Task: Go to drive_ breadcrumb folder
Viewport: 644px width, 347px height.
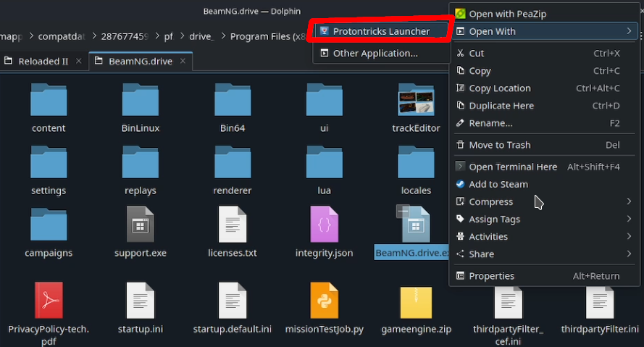Action: tap(201, 36)
